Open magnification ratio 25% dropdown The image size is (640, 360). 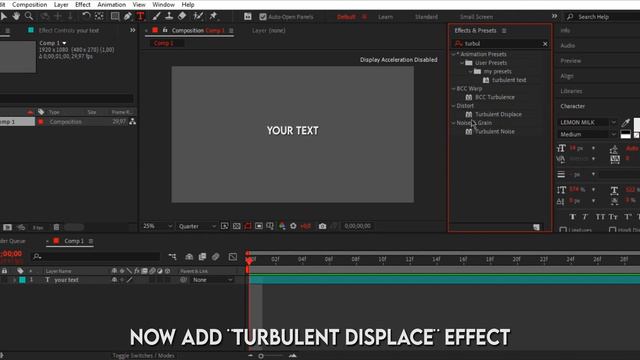158,226
